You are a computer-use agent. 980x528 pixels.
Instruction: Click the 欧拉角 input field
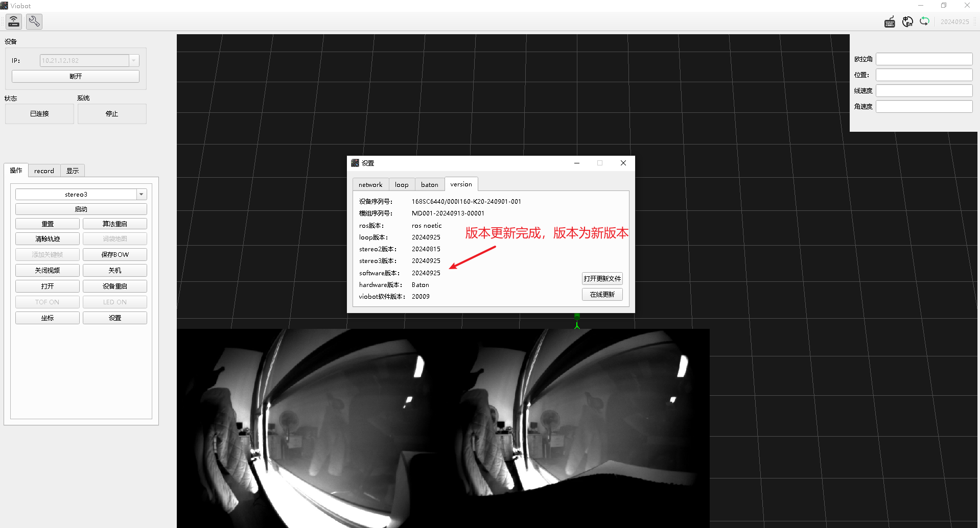coord(924,59)
